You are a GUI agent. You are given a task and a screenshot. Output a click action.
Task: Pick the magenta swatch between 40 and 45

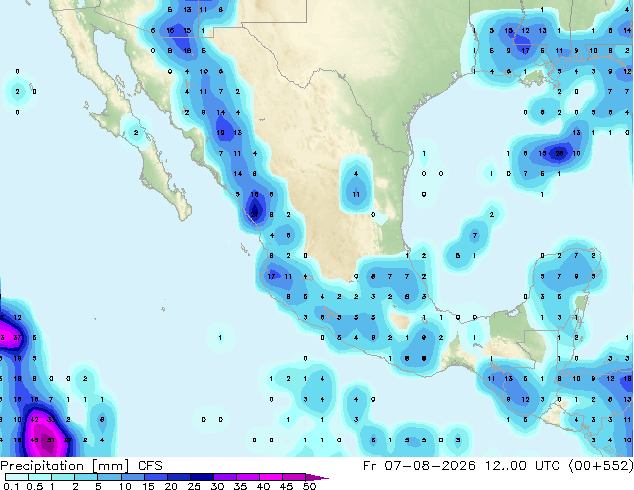pos(271,477)
